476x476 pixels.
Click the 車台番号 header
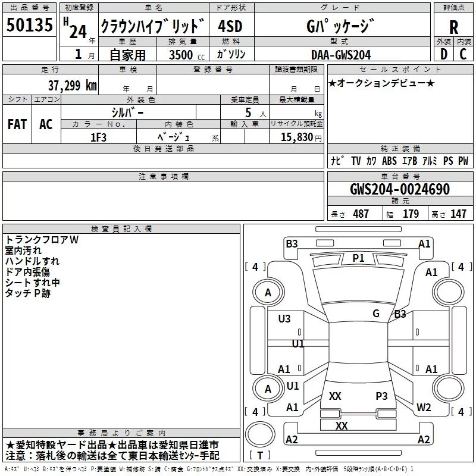coord(400,176)
